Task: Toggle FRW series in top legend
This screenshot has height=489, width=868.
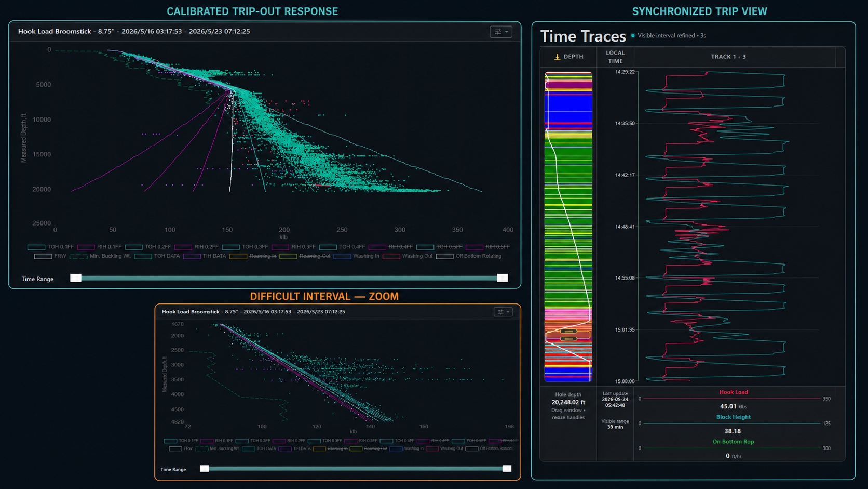Action: click(x=50, y=256)
